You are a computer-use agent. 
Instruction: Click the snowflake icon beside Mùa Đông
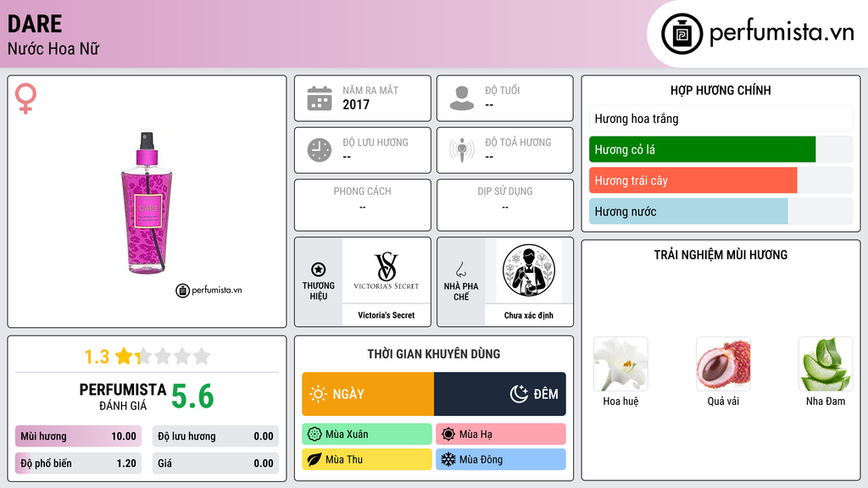pos(448,459)
